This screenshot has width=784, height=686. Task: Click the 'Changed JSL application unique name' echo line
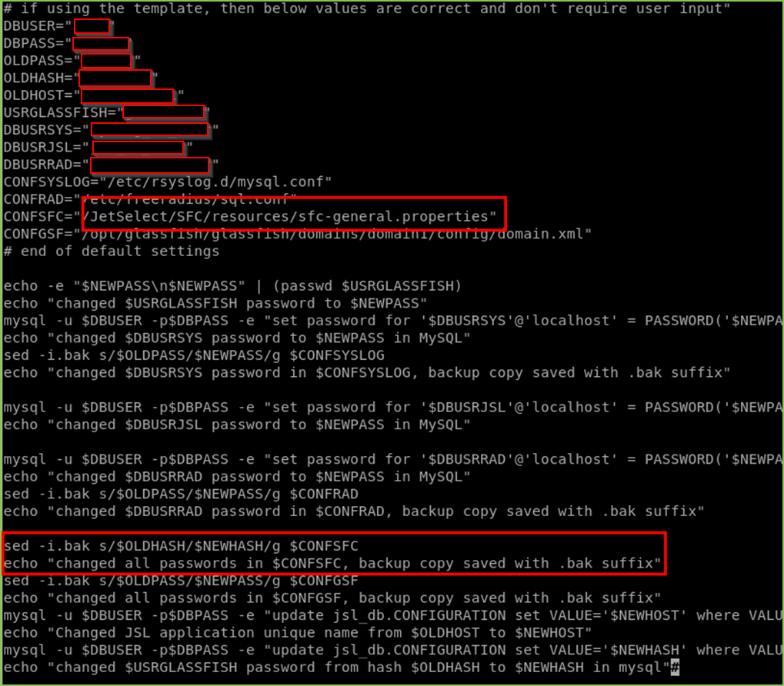298,633
